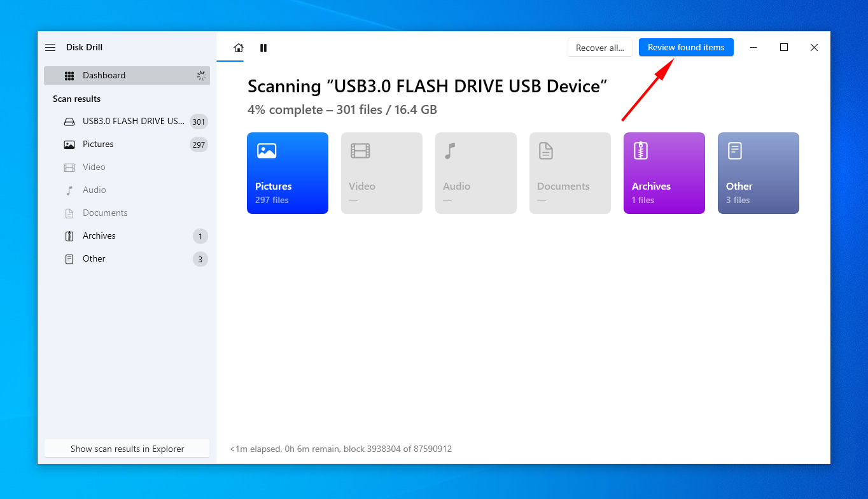The height and width of the screenshot is (499, 868).
Task: Maximize the Disk Drill window
Action: click(784, 48)
